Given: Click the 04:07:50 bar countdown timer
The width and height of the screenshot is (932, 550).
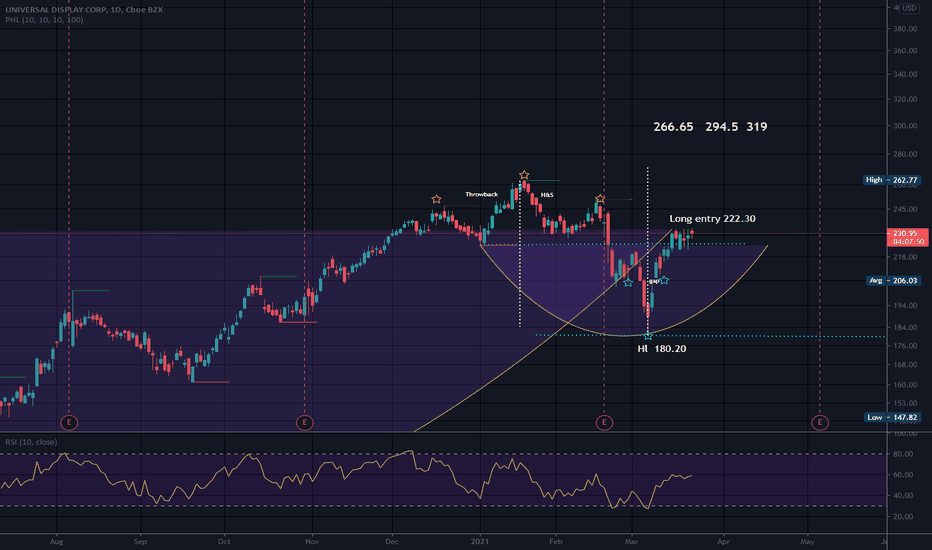Looking at the screenshot, I should (907, 242).
